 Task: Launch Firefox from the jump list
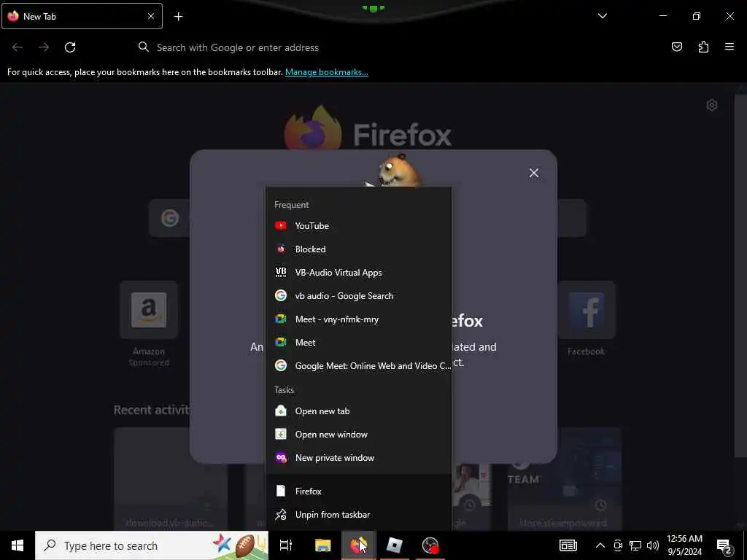click(x=358, y=491)
